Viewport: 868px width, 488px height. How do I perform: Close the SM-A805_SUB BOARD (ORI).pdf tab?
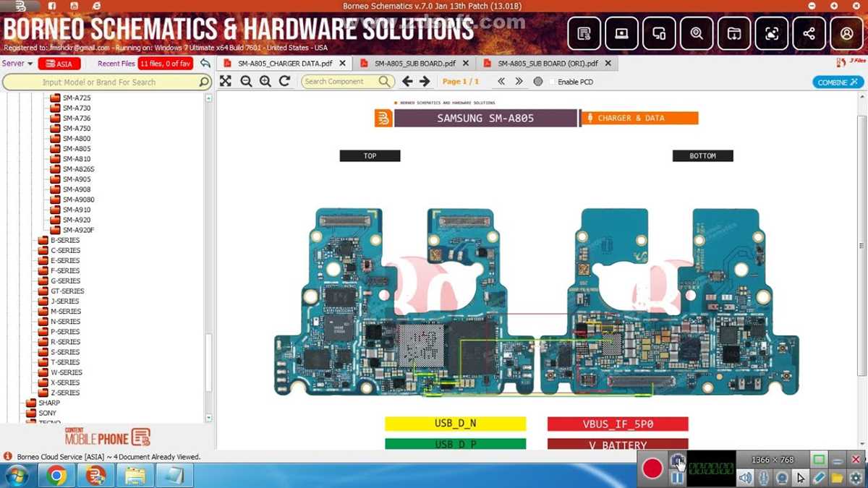click(x=608, y=64)
